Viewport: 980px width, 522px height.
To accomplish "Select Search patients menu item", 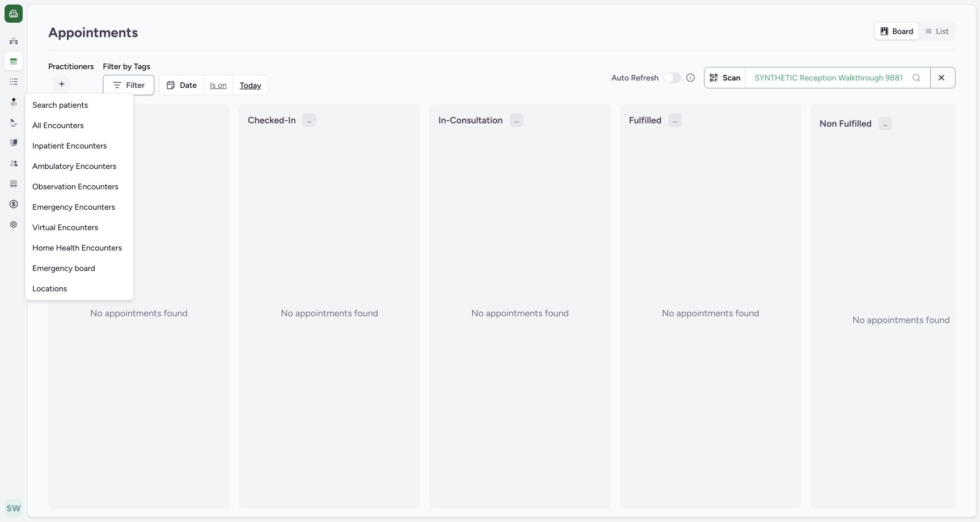I will point(79,105).
